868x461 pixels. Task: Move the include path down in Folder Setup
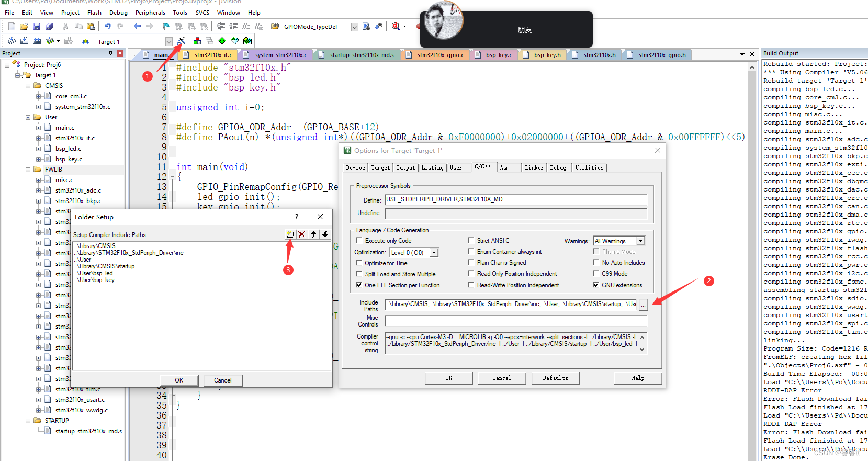click(x=325, y=234)
